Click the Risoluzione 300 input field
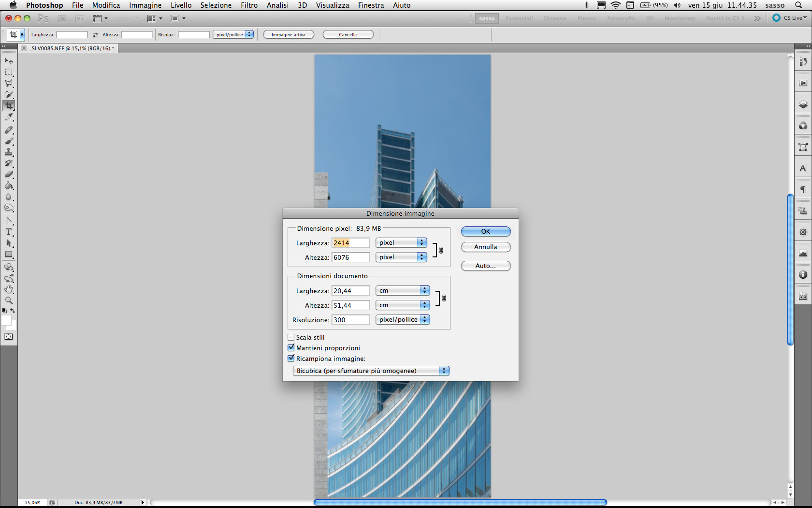Screen dimensions: 812x508 click(x=351, y=320)
